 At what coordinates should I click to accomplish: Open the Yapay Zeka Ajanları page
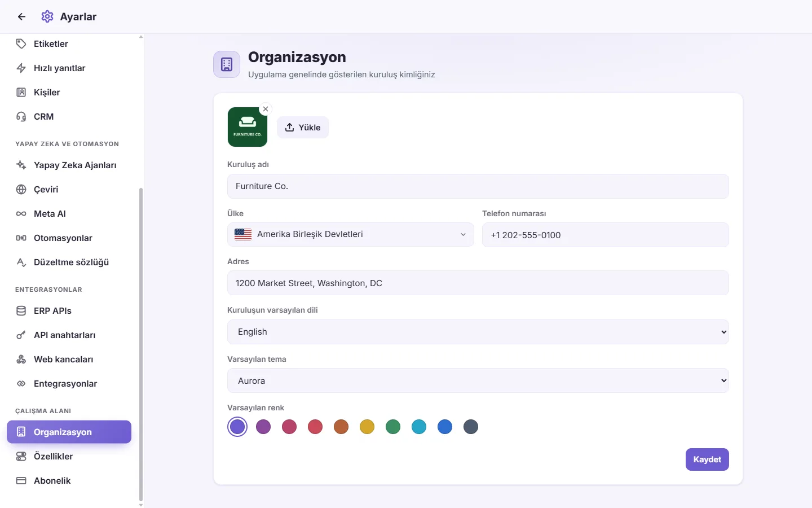click(69, 165)
